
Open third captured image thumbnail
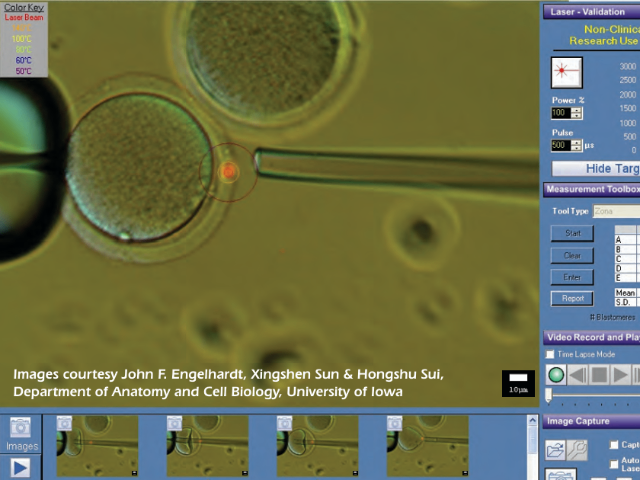point(318,446)
